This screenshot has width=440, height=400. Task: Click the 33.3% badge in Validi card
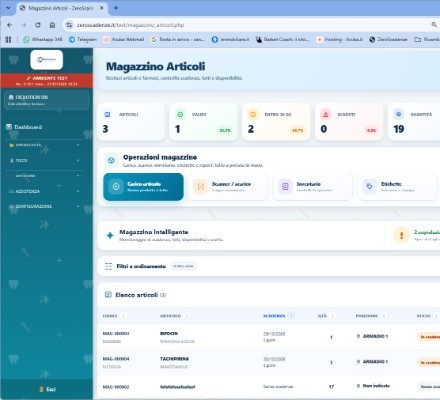(225, 130)
